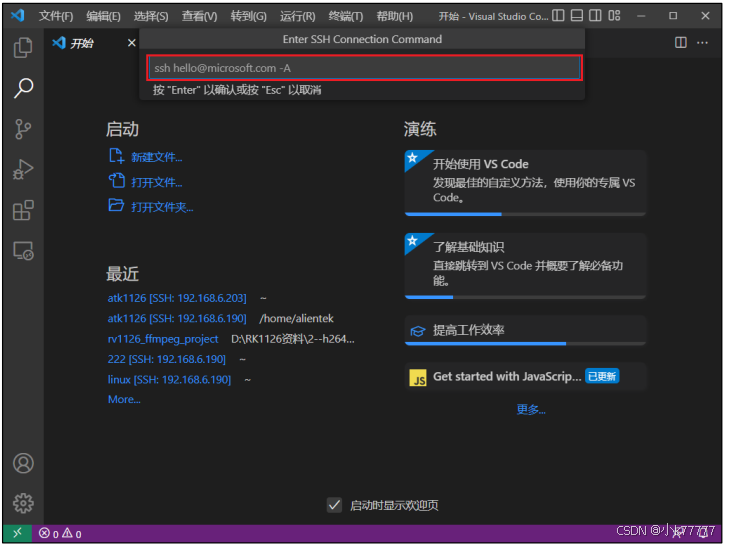Open the Explorer view in activity bar

pos(23,48)
